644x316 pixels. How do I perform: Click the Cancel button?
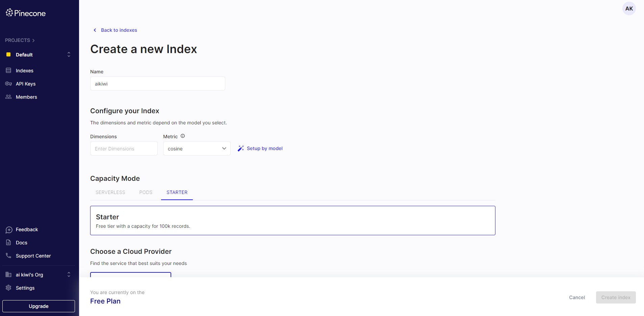coord(577,297)
